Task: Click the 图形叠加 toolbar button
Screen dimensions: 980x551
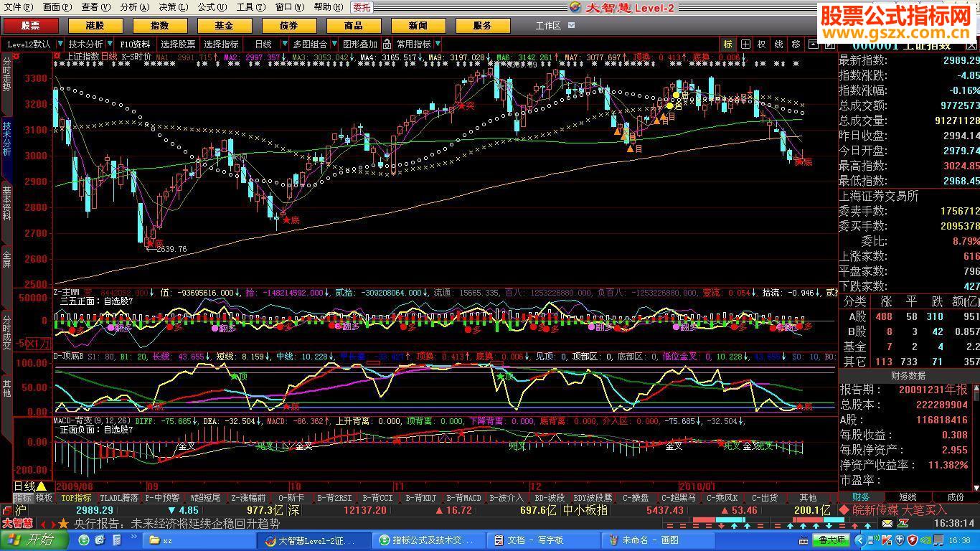Action: click(360, 44)
